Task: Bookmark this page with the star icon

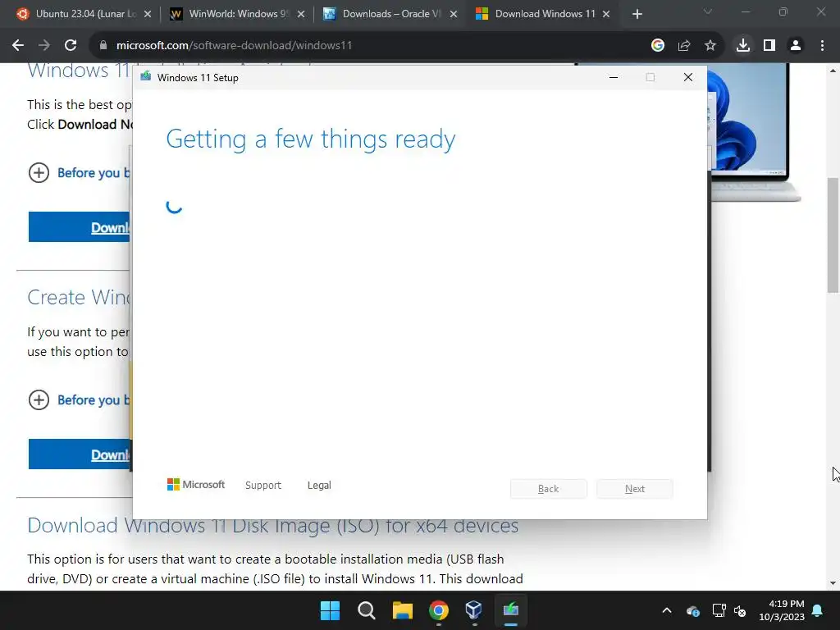Action: click(x=710, y=46)
